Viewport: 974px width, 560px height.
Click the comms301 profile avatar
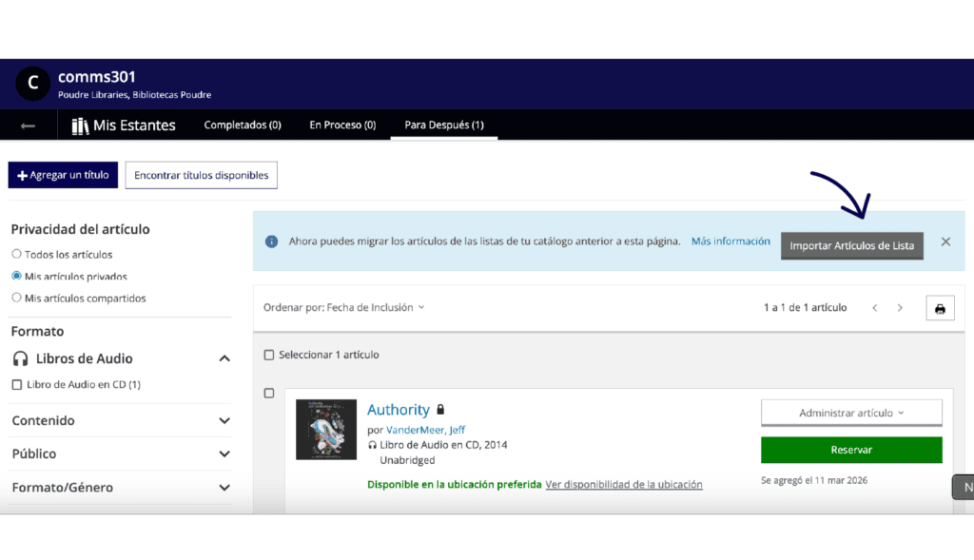pos(33,84)
